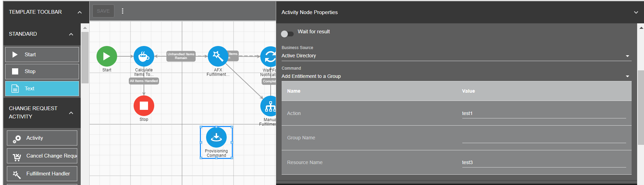Click the Text document icon in toolbar
Image resolution: width=644 pixels, height=185 pixels.
click(x=15, y=89)
